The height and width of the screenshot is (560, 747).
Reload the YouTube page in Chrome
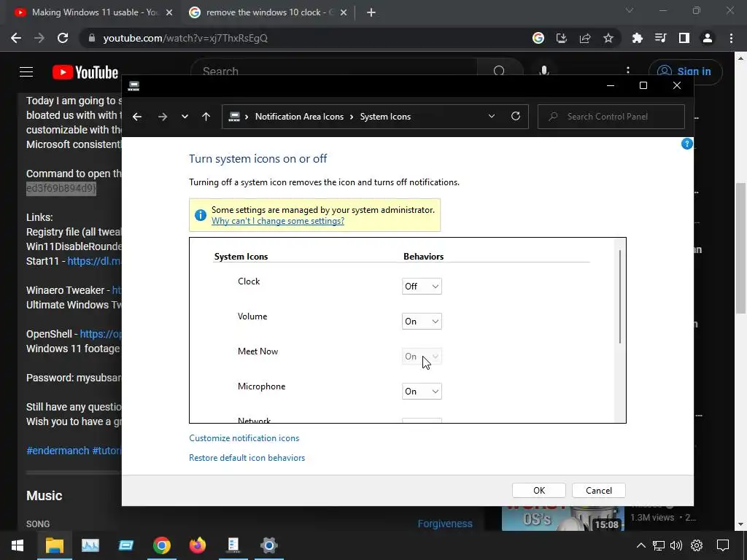pyautogui.click(x=63, y=38)
